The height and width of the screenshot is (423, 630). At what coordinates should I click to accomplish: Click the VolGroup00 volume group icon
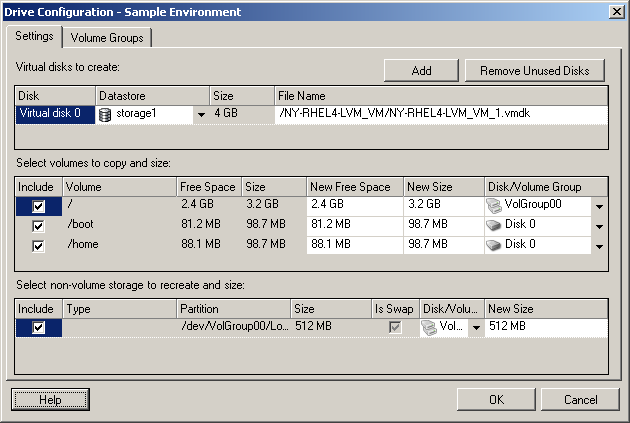[495, 206]
